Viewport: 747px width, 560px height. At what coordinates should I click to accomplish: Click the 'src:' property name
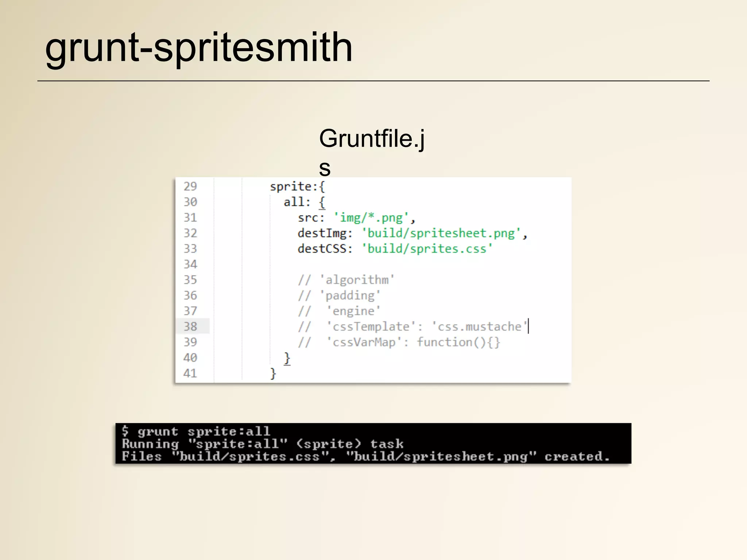pos(311,218)
